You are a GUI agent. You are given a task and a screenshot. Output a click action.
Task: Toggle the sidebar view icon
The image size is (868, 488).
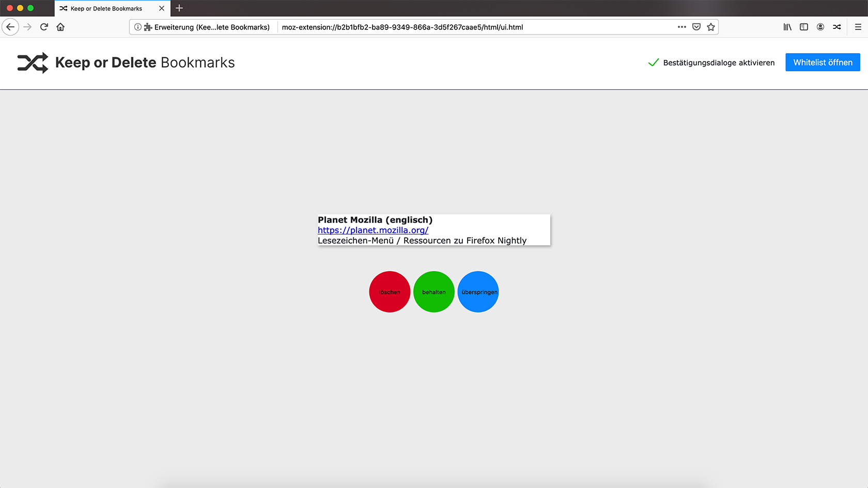point(804,27)
